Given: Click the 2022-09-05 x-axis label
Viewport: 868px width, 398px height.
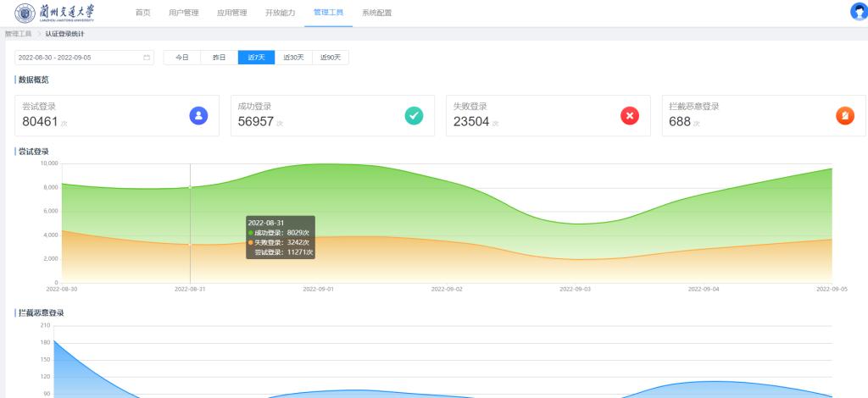Looking at the screenshot, I should [x=832, y=289].
